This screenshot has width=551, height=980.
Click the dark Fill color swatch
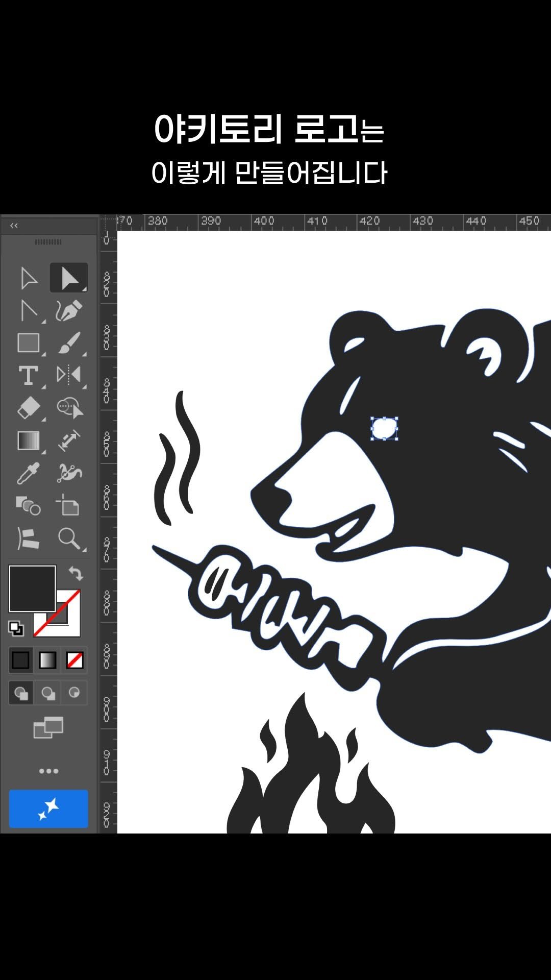(32, 588)
